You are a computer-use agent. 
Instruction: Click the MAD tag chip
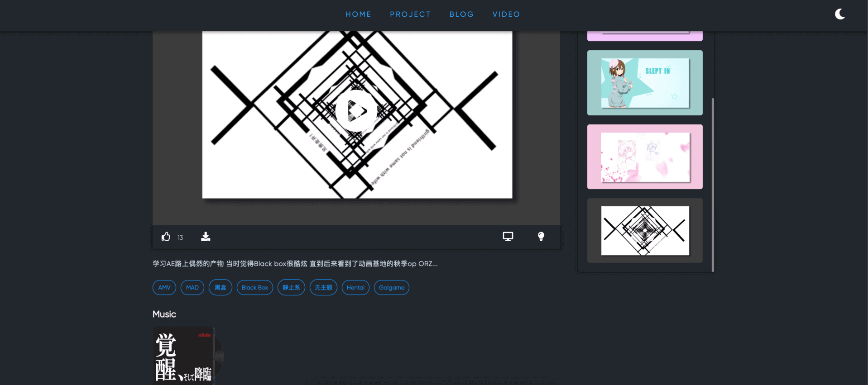(192, 288)
